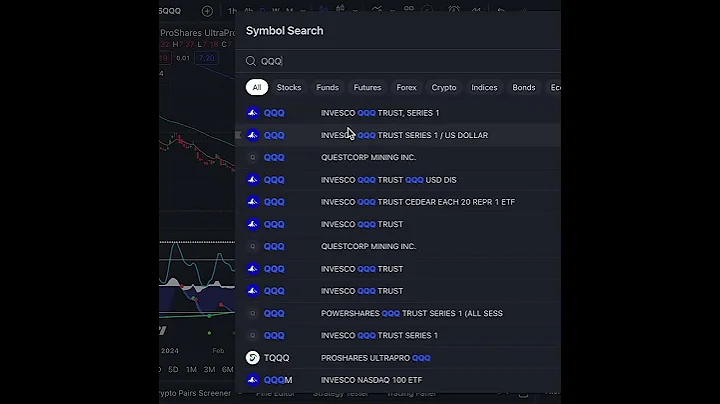Select QQQM INVESCO NASDAQ 100 ETF result

pyautogui.click(x=398, y=380)
